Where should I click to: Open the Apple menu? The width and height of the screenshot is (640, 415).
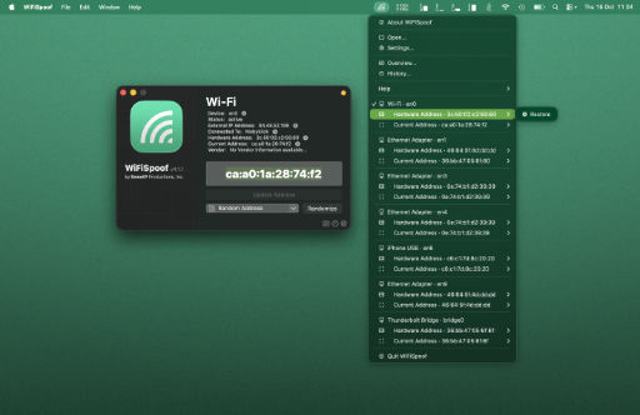coord(11,7)
